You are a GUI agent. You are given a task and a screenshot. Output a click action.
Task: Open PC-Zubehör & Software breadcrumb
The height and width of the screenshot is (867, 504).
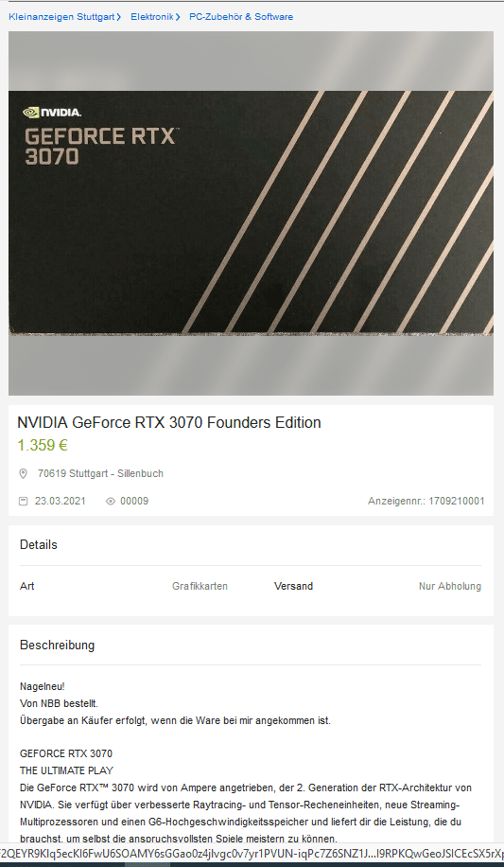(241, 17)
